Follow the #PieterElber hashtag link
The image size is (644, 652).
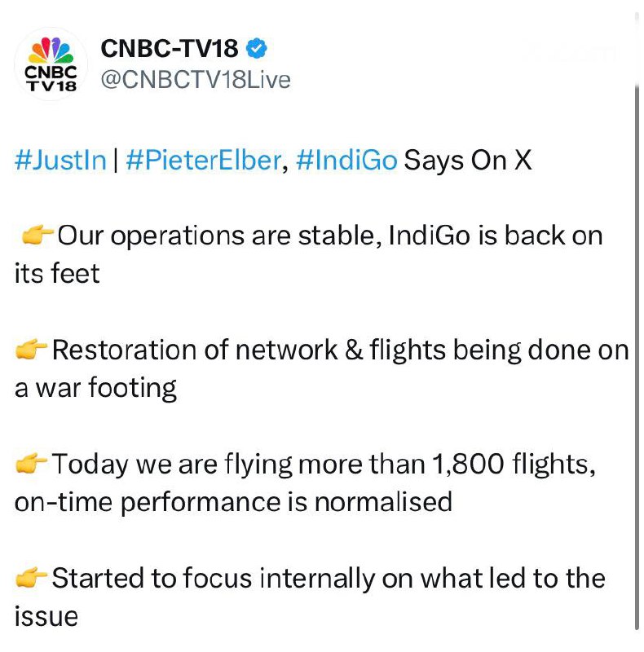pyautogui.click(x=204, y=160)
